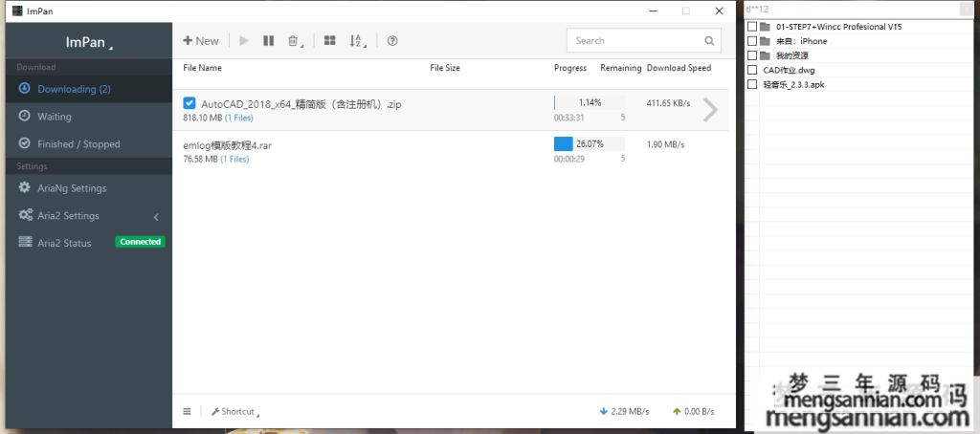Sort by File Name column header
This screenshot has width=980, height=434.
click(x=202, y=68)
